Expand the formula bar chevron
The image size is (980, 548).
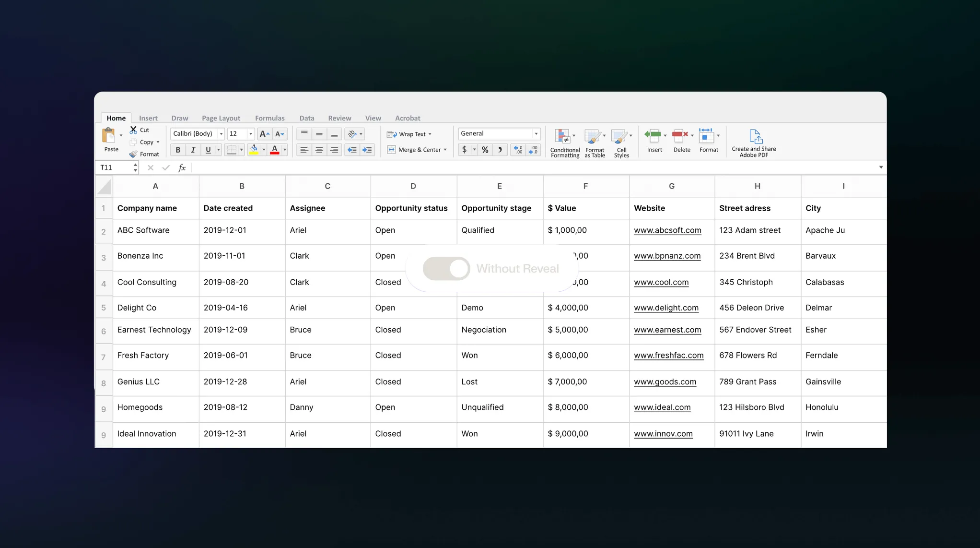pos(881,167)
